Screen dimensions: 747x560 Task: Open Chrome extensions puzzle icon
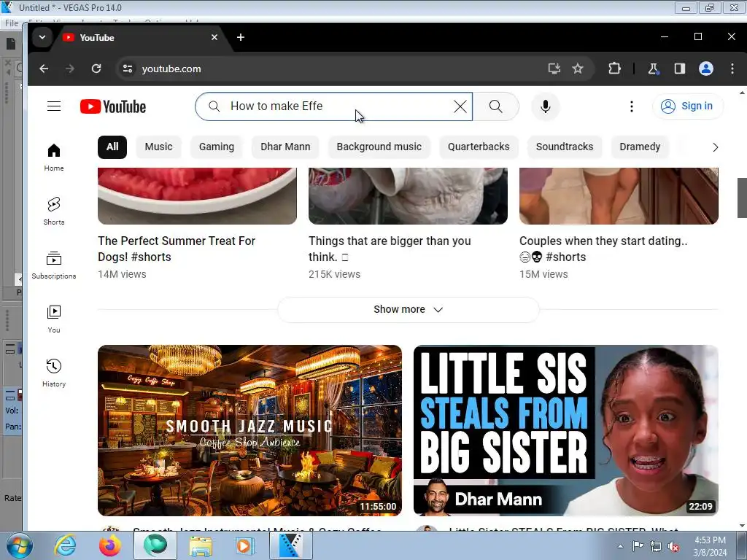coord(614,69)
